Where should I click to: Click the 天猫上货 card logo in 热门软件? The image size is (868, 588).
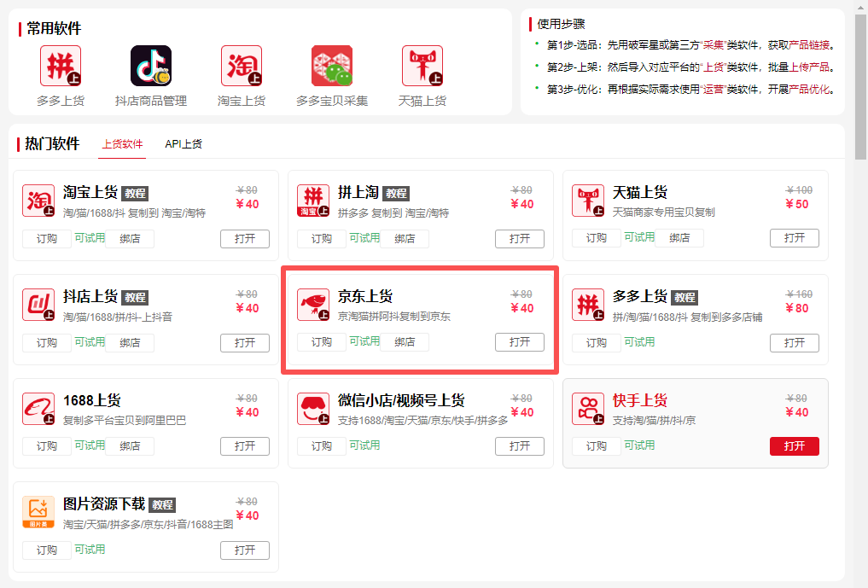(588, 201)
